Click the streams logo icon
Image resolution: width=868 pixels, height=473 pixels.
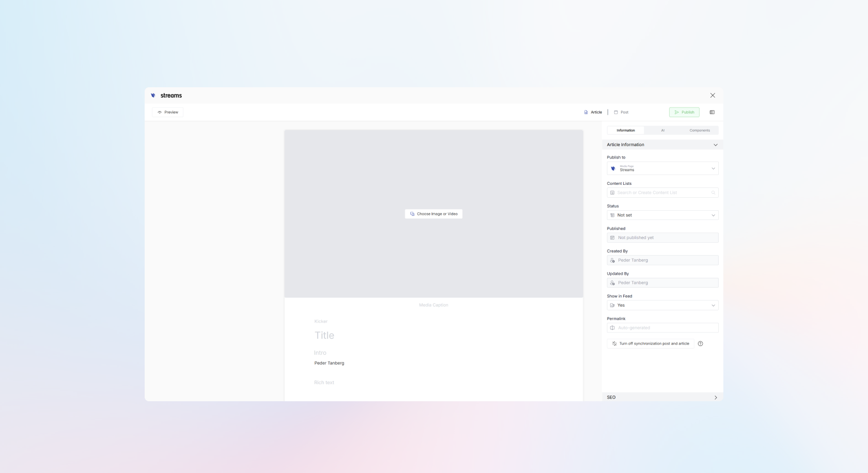(x=153, y=95)
